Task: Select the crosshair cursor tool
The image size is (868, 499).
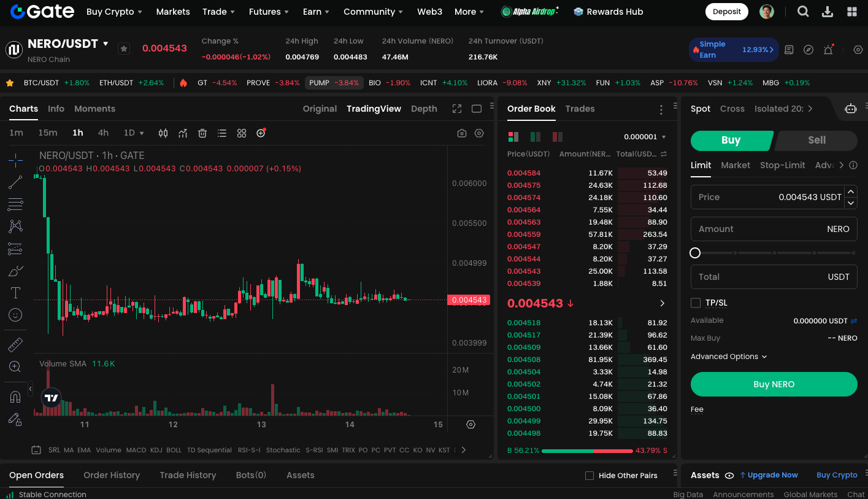Action: [15, 160]
